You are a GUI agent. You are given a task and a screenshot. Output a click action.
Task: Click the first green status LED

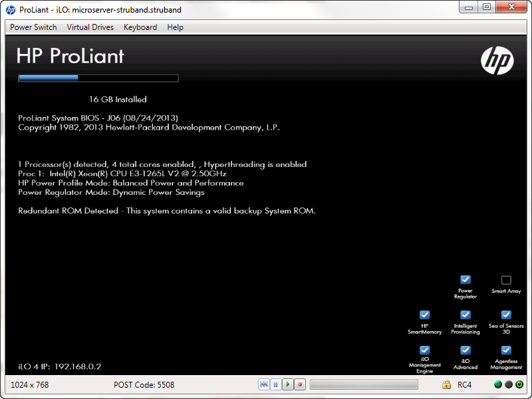coord(498,384)
